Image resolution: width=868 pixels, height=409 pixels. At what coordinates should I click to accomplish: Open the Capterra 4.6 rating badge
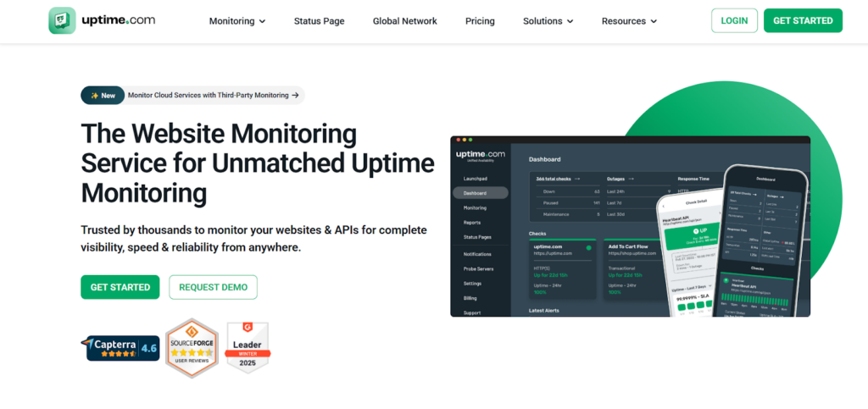click(x=120, y=348)
